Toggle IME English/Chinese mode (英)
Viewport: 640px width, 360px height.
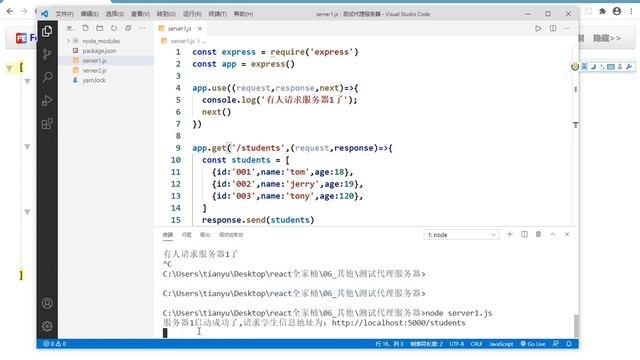point(584,67)
